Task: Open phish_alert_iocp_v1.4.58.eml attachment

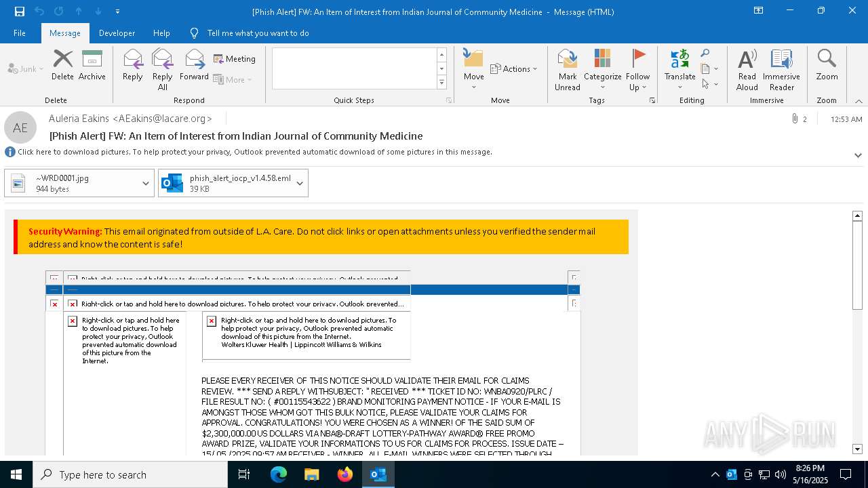Action: pos(225,183)
